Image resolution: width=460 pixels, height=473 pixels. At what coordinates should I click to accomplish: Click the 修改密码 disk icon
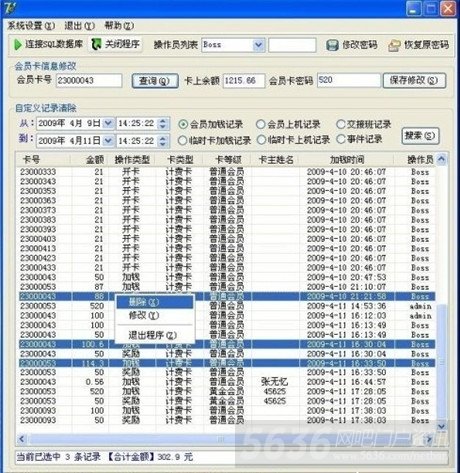pos(332,45)
